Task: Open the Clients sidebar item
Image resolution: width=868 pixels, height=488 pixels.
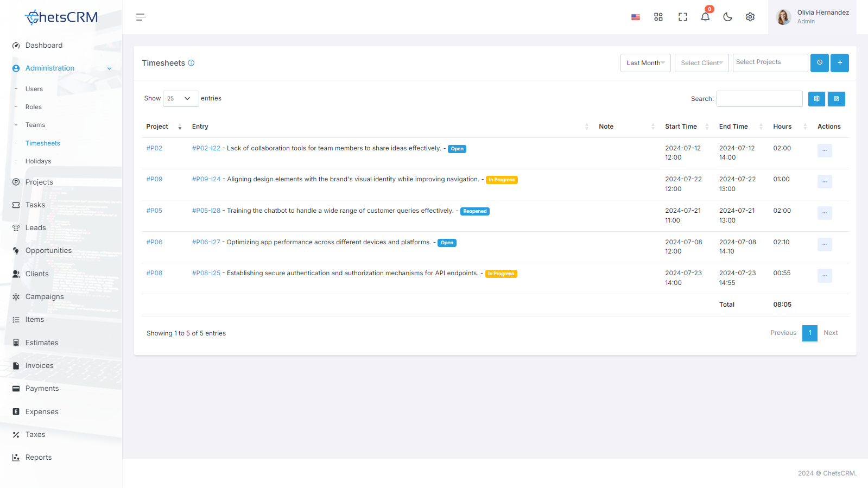Action: pyautogui.click(x=37, y=274)
